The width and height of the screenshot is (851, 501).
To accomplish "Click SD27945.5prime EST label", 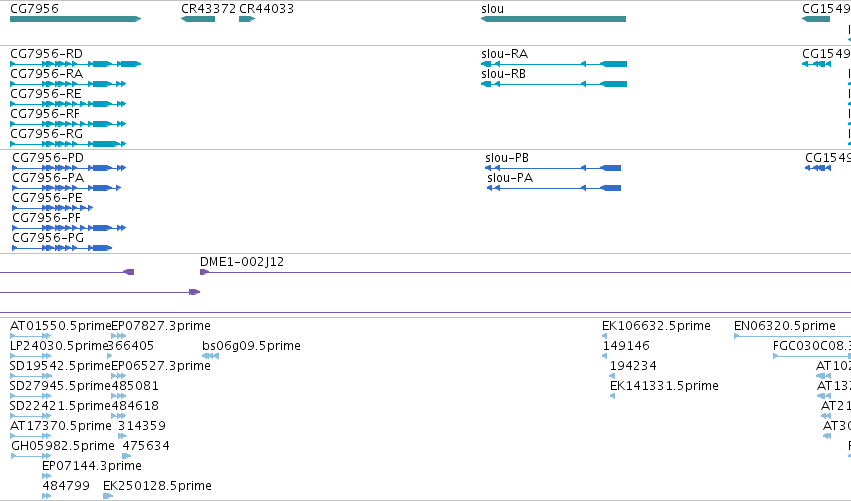I will [60, 386].
